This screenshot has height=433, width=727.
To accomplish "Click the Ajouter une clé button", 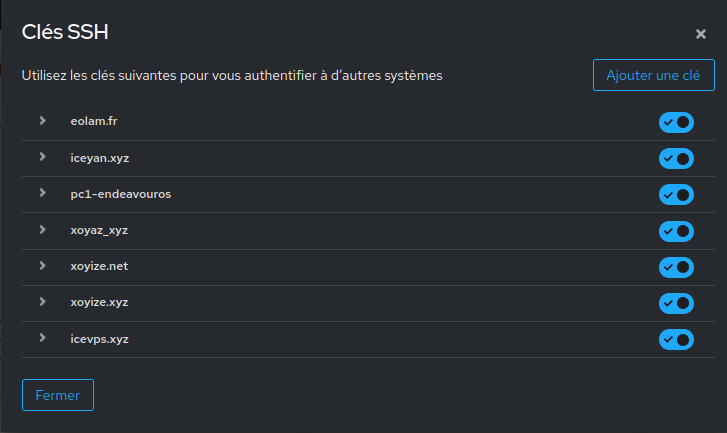I will tap(653, 75).
